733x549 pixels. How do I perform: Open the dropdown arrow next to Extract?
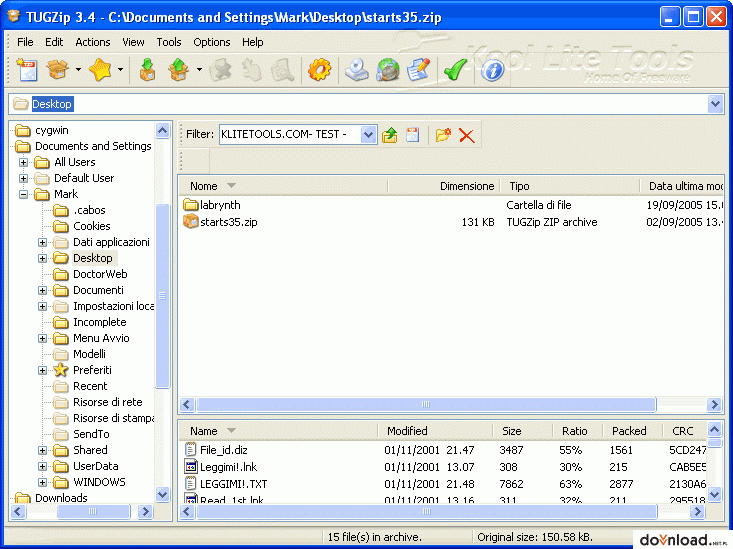[199, 70]
